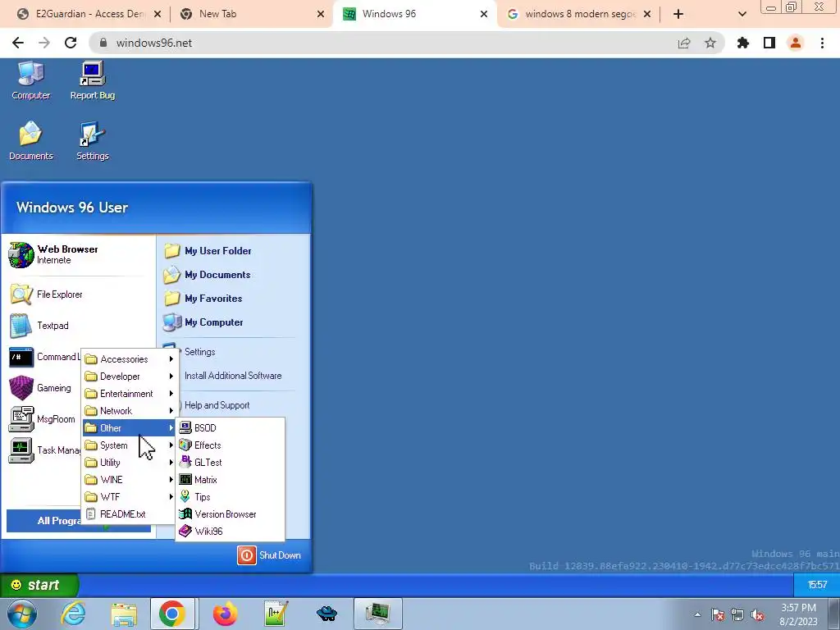
Task: Reload the windows96.net page
Action: [71, 43]
